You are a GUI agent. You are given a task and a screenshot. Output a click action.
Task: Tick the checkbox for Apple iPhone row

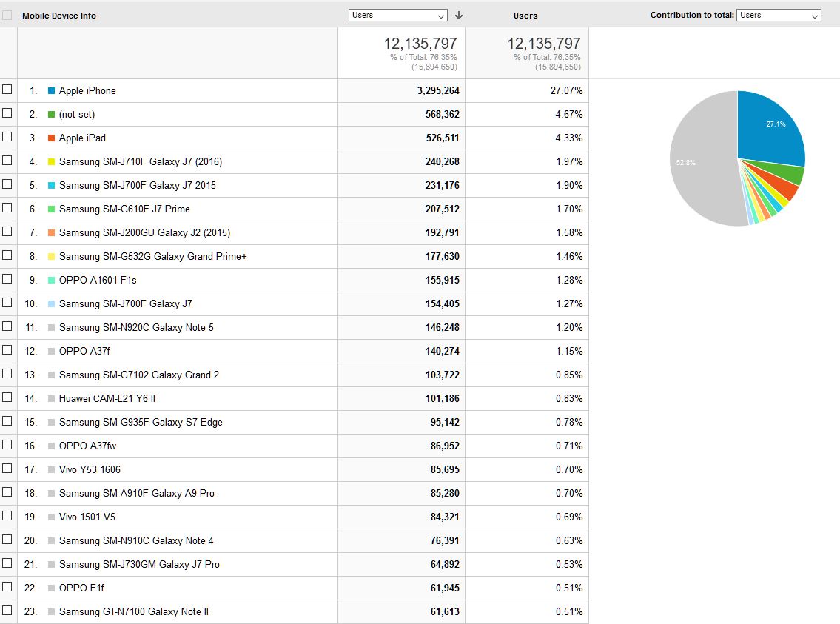7,90
